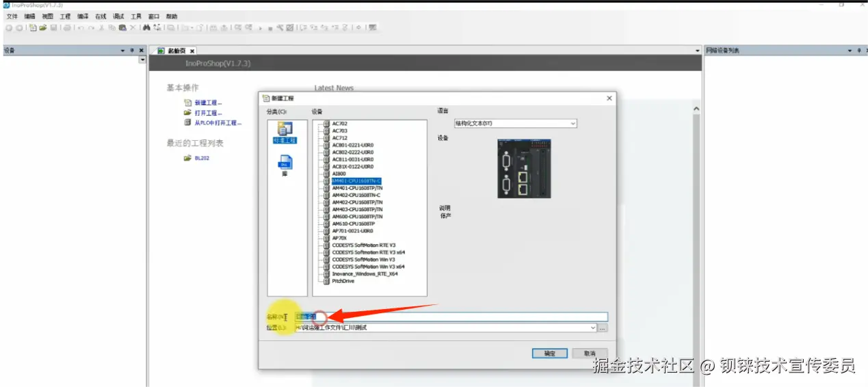The image size is (868, 387).
Task: Select device AM401-CPU1608TN-C
Action: point(356,181)
